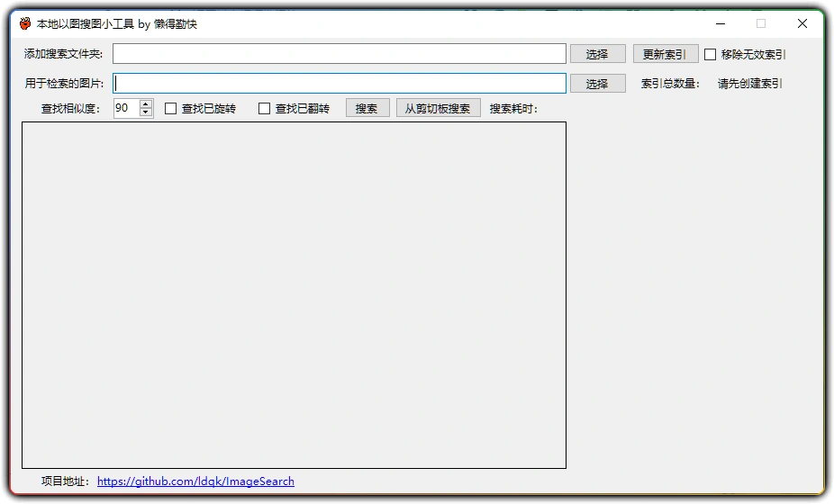The image size is (834, 504).
Task: Click 选择 button for query image
Action: point(597,84)
